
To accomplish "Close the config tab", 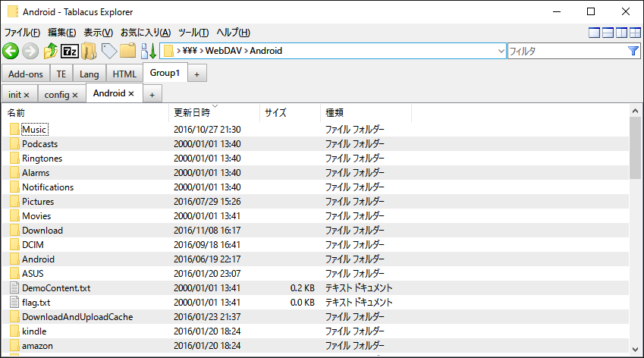I will [x=75, y=96].
